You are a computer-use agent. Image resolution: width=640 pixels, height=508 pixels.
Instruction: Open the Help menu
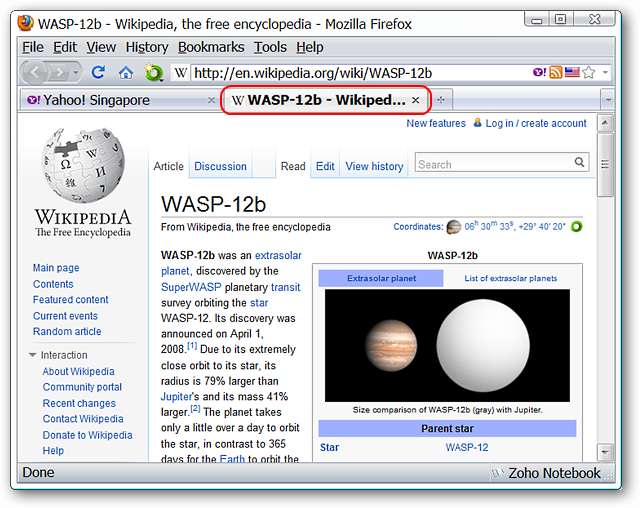(x=310, y=47)
